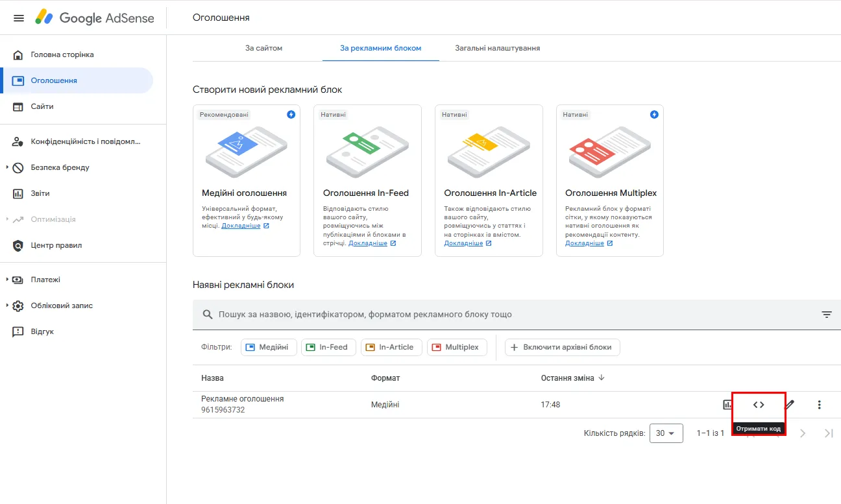Image resolution: width=841 pixels, height=504 pixels.
Task: Toggle the Multiplex filter chip
Action: (456, 347)
